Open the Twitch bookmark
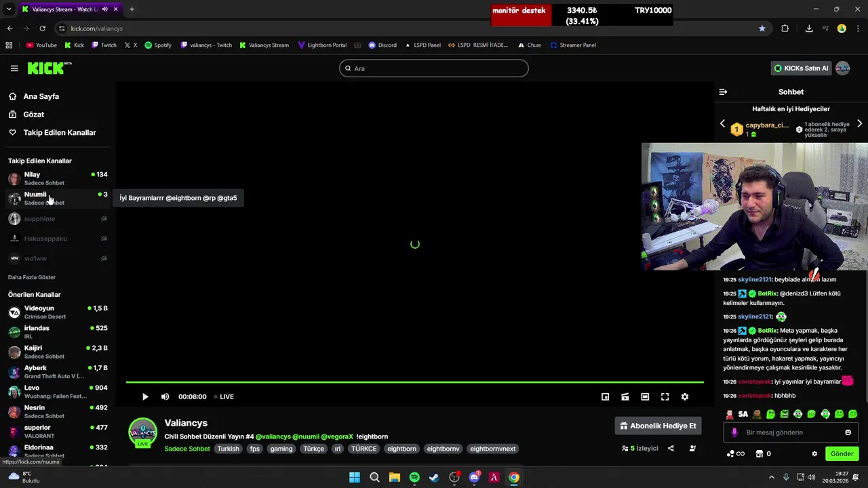 (x=104, y=45)
